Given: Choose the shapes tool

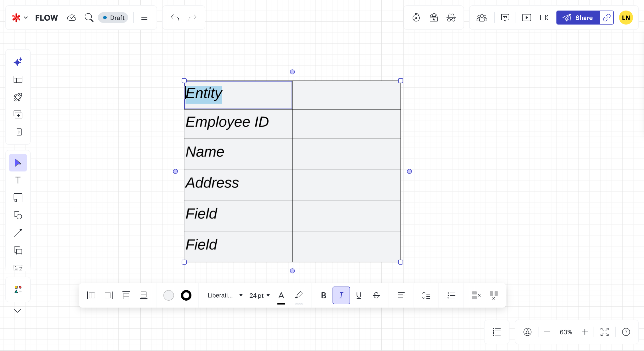Looking at the screenshot, I should (18, 215).
